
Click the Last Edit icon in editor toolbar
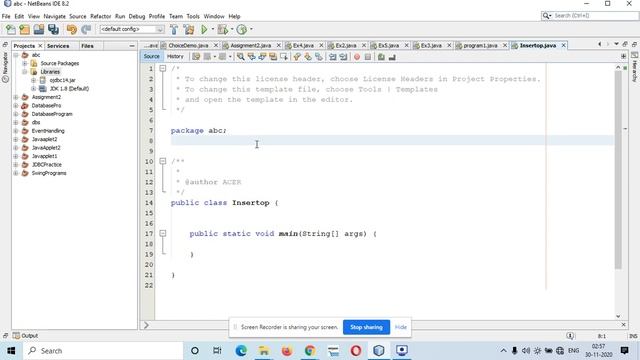tap(196, 57)
